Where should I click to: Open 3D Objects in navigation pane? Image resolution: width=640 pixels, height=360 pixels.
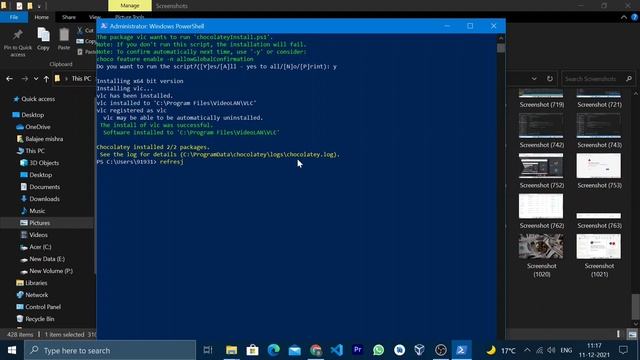[x=44, y=163]
